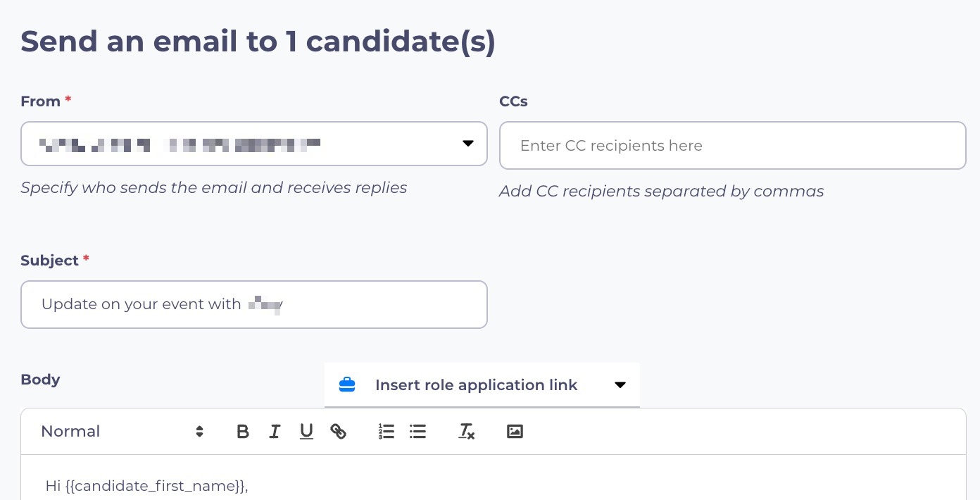The width and height of the screenshot is (980, 500).
Task: Toggle bold formatting in the editor
Action: coord(243,432)
